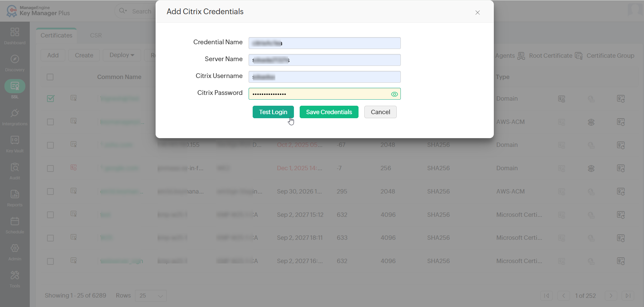Focus the Citrix Password field
This screenshot has width=644, height=307.
click(325, 94)
